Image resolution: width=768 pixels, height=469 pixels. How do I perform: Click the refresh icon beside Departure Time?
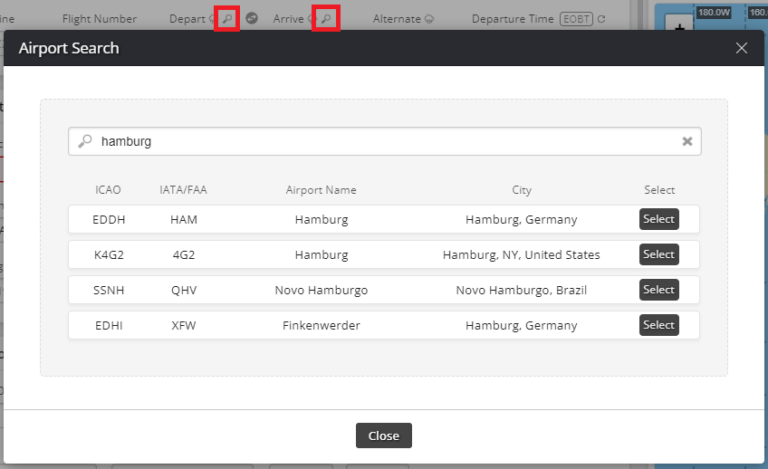601,19
